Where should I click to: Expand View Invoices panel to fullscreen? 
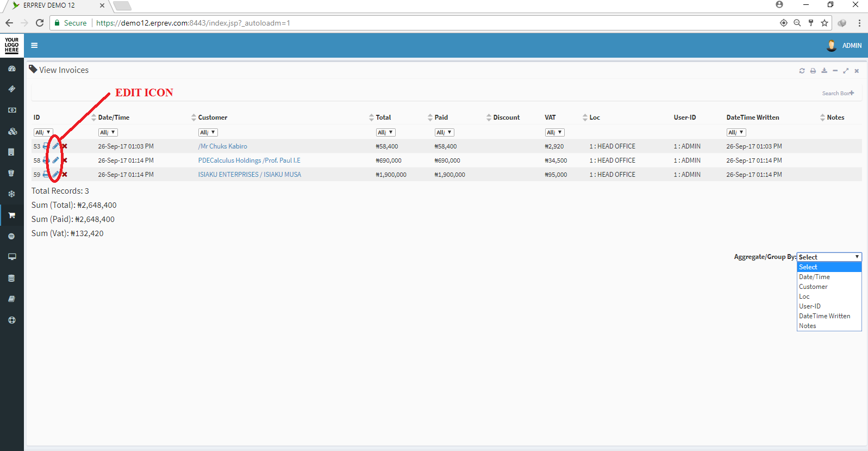click(x=846, y=71)
